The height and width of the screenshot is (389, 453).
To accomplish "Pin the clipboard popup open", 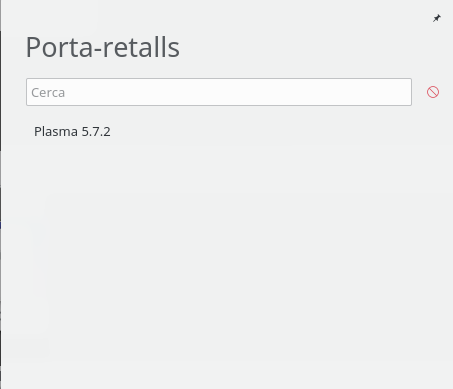I will click(x=437, y=18).
